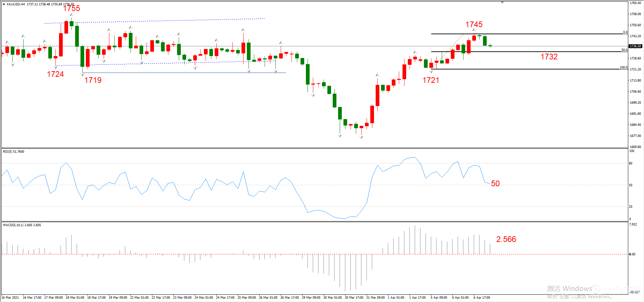Click the down fractal arrow above 1724
The width and height of the screenshot is (644, 302).
(55, 67)
